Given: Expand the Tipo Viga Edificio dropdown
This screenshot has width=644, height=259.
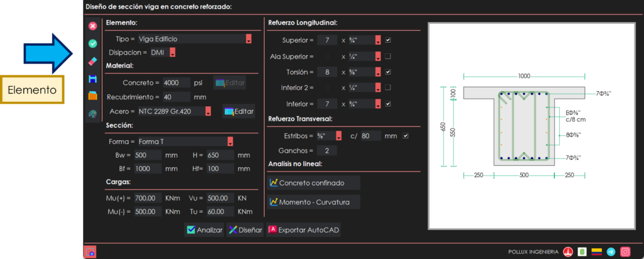Looking at the screenshot, I should (x=248, y=39).
